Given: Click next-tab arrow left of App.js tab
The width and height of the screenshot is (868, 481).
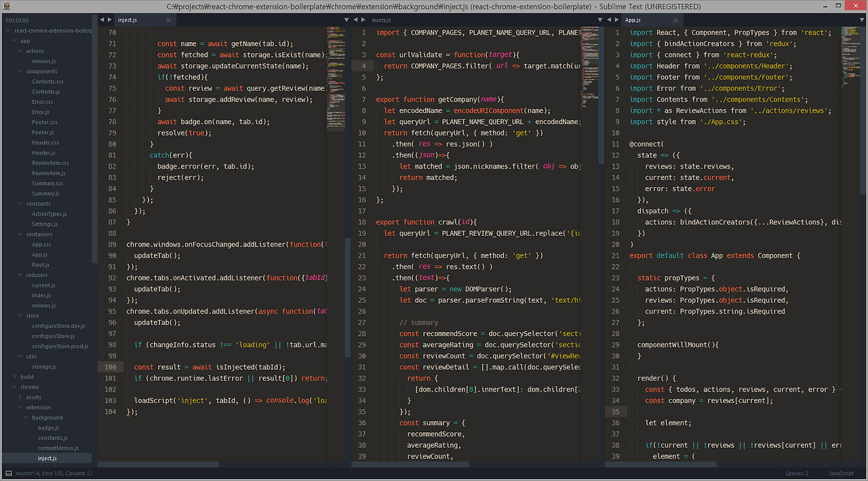Looking at the screenshot, I should coord(616,20).
